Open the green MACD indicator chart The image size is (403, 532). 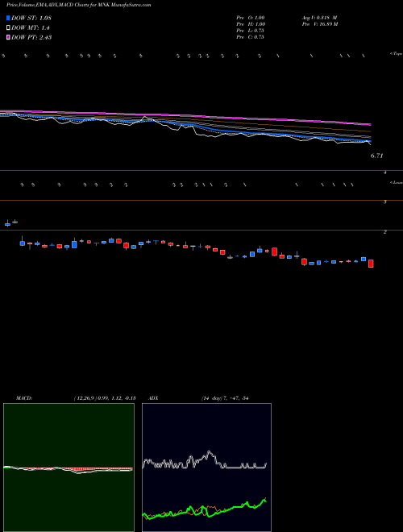coord(69,468)
